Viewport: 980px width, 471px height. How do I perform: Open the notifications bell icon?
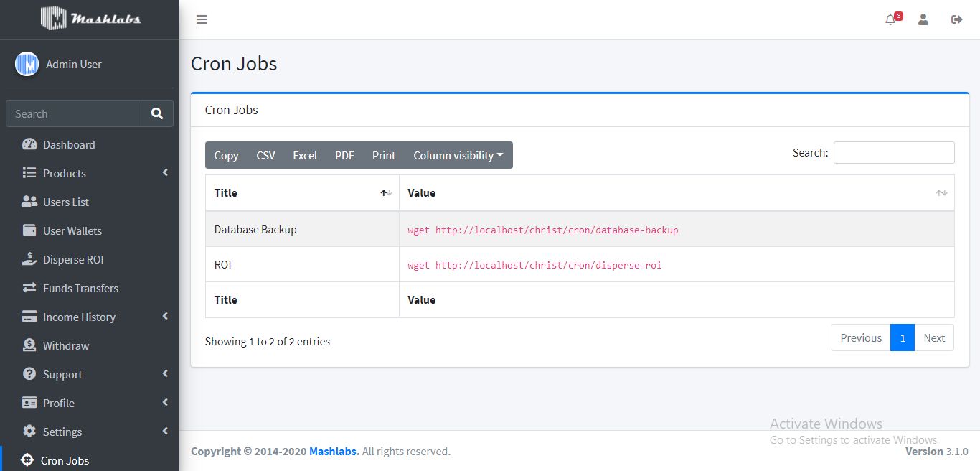click(x=890, y=20)
